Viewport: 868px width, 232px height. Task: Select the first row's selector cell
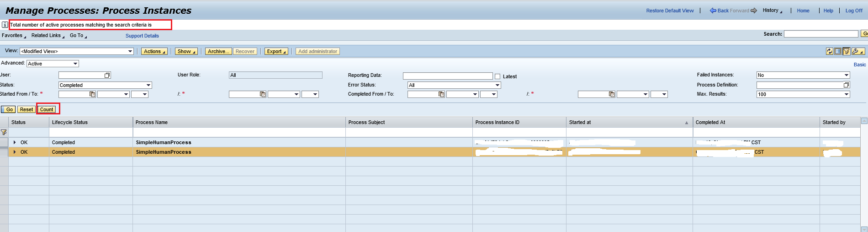[x=4, y=142]
